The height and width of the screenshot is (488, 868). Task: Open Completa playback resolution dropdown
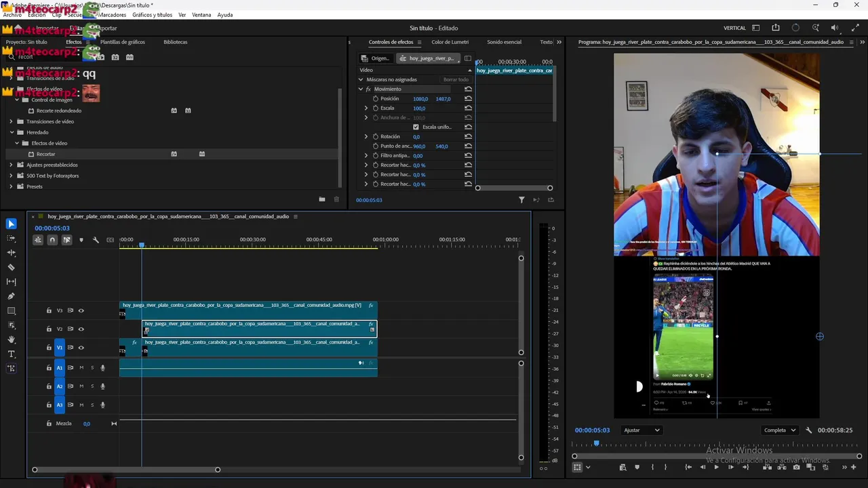click(780, 430)
